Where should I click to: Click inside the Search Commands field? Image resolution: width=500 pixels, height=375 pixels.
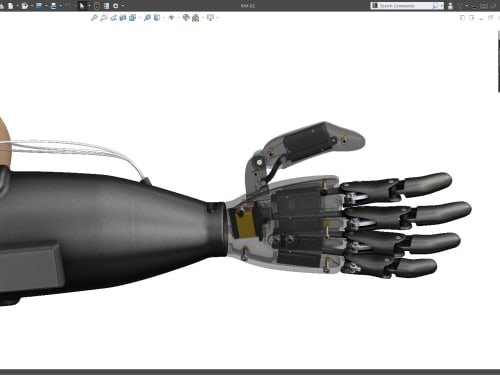pyautogui.click(x=407, y=6)
